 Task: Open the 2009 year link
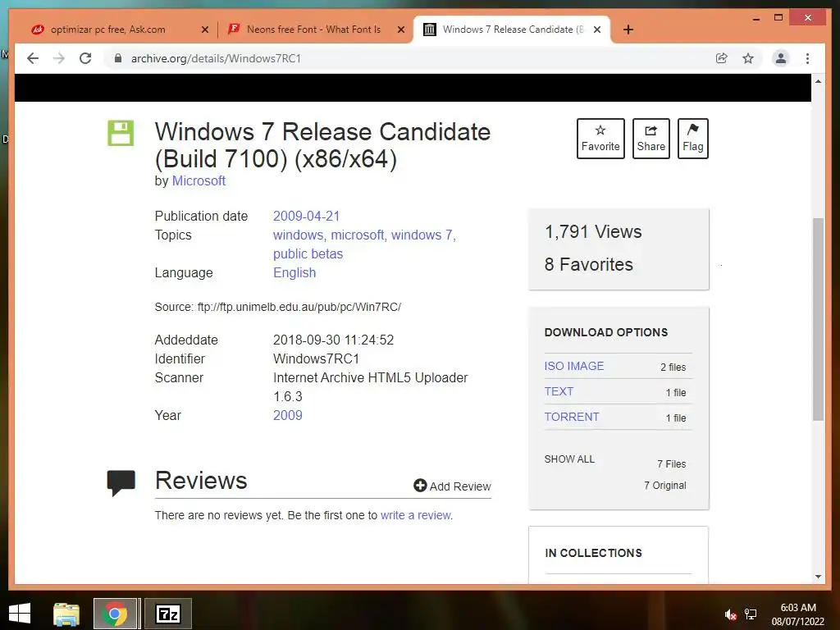click(288, 415)
